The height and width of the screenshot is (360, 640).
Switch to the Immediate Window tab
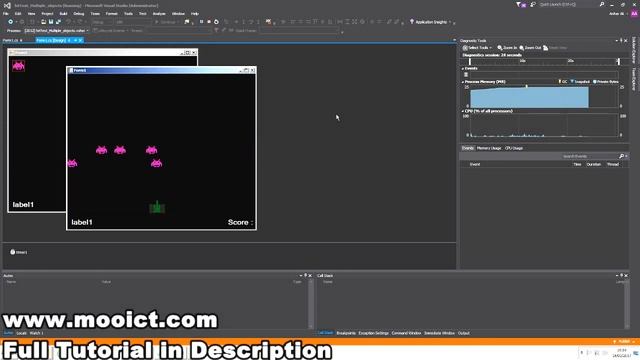439,333
